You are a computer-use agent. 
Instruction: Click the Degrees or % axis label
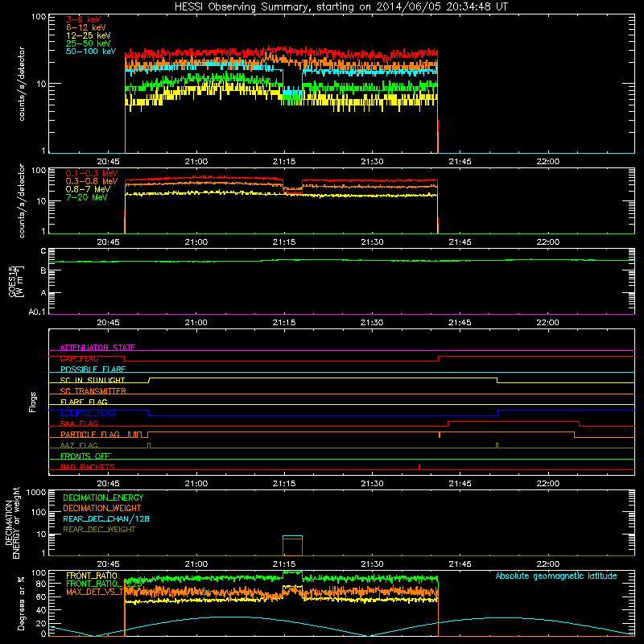click(x=21, y=603)
